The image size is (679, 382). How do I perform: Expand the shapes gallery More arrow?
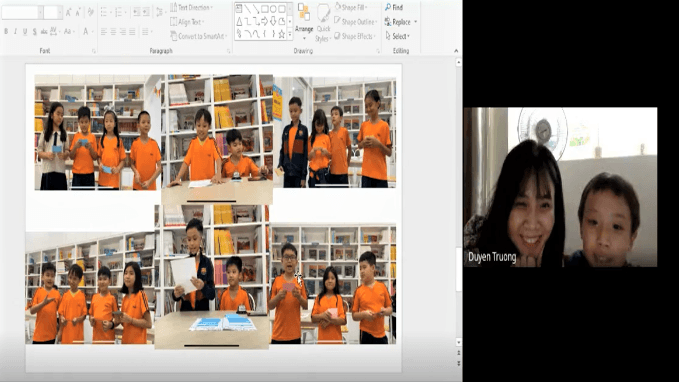pyautogui.click(x=290, y=34)
